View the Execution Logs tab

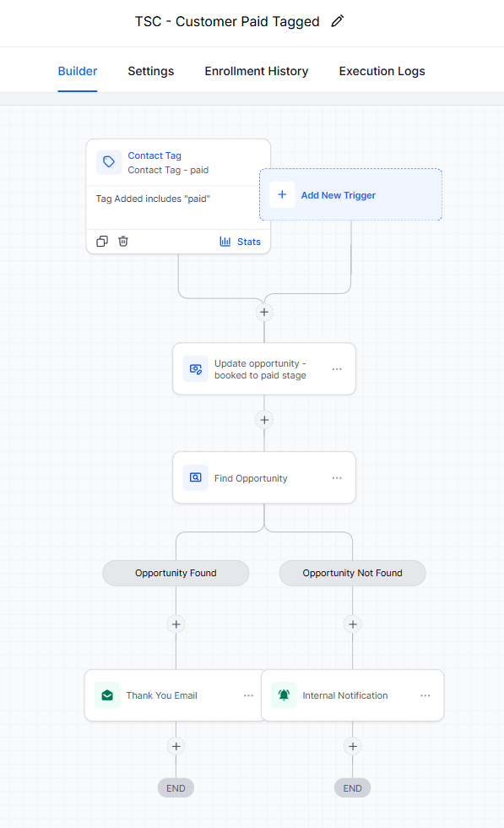point(382,71)
